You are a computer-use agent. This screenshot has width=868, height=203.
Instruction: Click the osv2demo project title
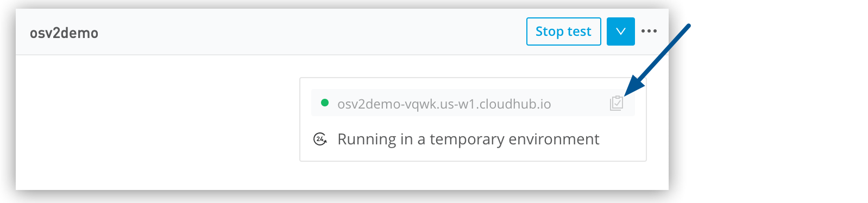coord(64,33)
